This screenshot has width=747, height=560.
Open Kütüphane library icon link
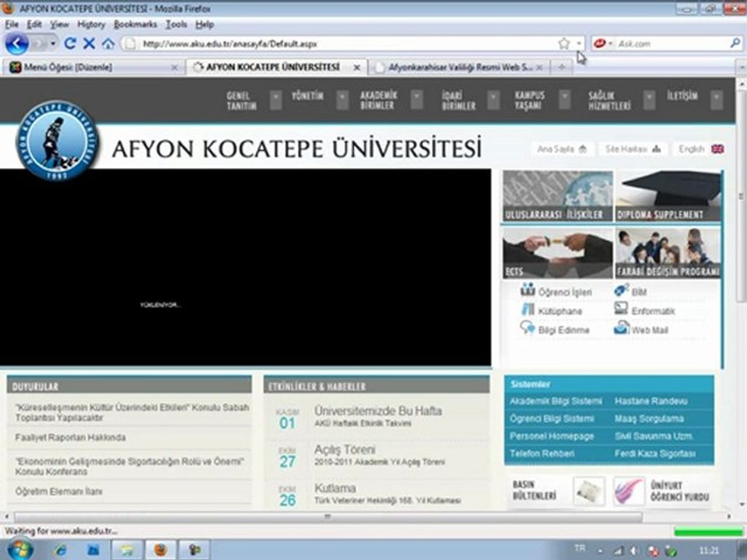(x=528, y=310)
